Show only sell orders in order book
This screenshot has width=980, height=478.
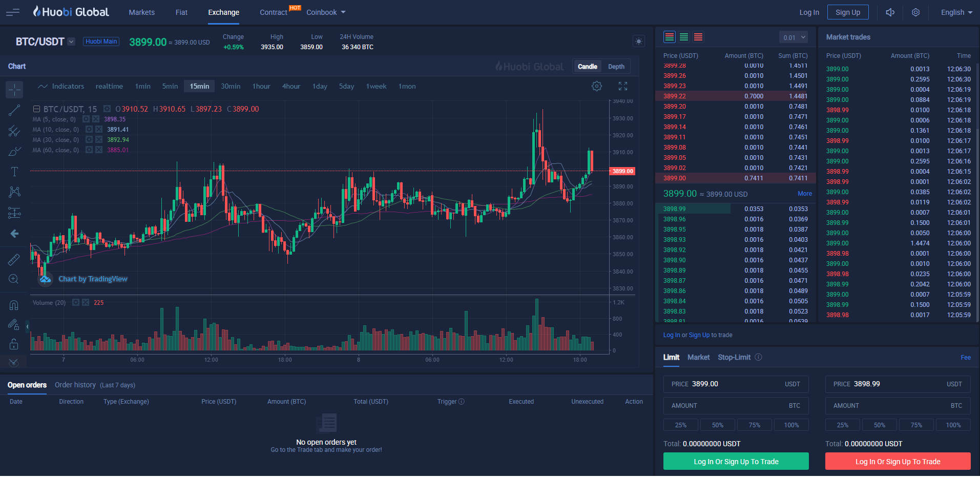[698, 37]
